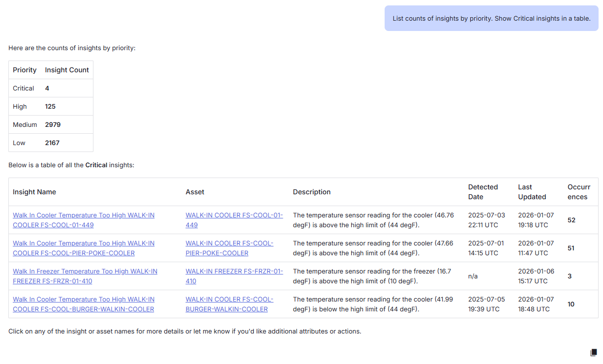Click the Low priority row
Image resolution: width=603 pixels, height=364 pixels.
pos(51,143)
